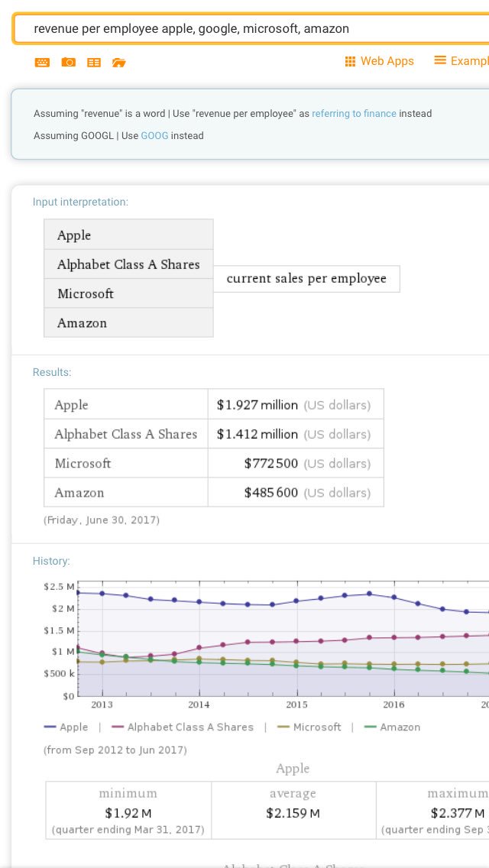Click the $772500 value
489x868 pixels.
point(270,463)
